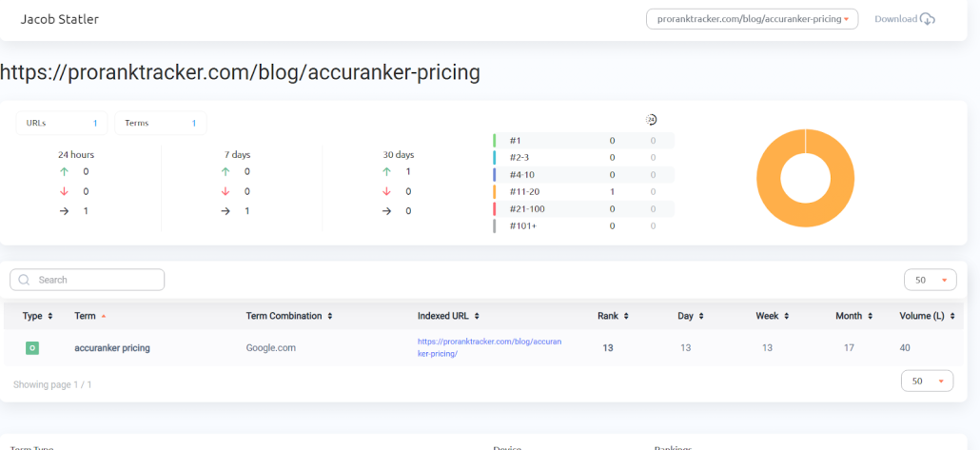Click the #1 ranking distribution row
The width and height of the screenshot is (980, 450).
point(584,141)
